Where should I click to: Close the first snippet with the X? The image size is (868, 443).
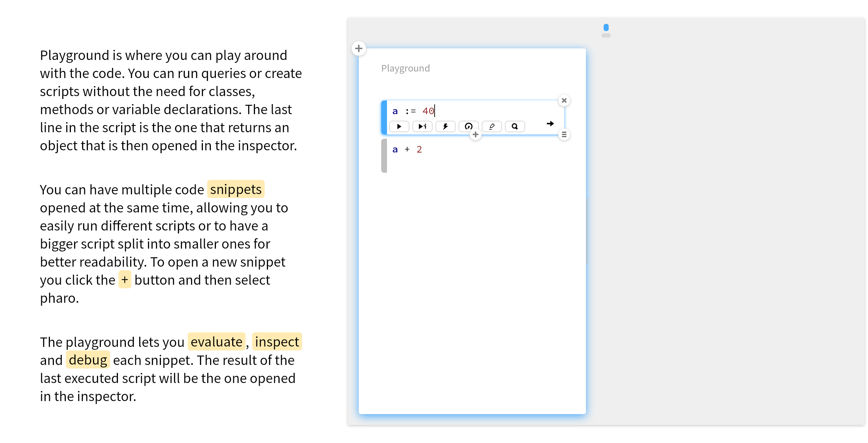564,100
